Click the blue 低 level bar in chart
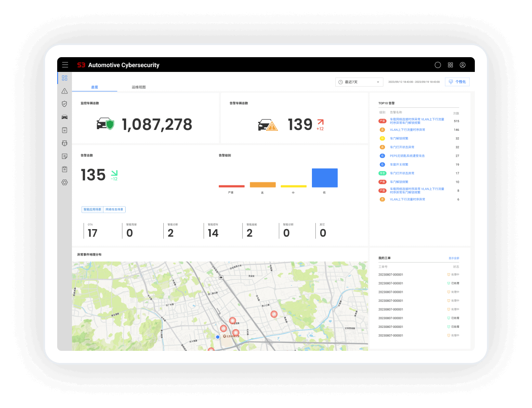The image size is (532, 408). (x=324, y=178)
